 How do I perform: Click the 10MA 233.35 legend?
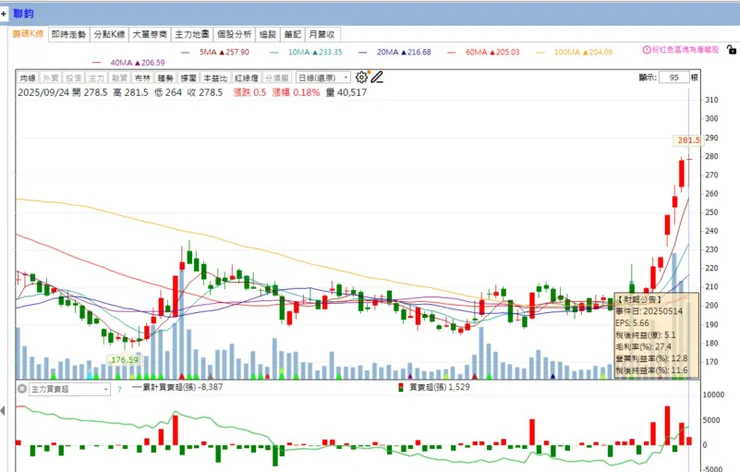(306, 52)
